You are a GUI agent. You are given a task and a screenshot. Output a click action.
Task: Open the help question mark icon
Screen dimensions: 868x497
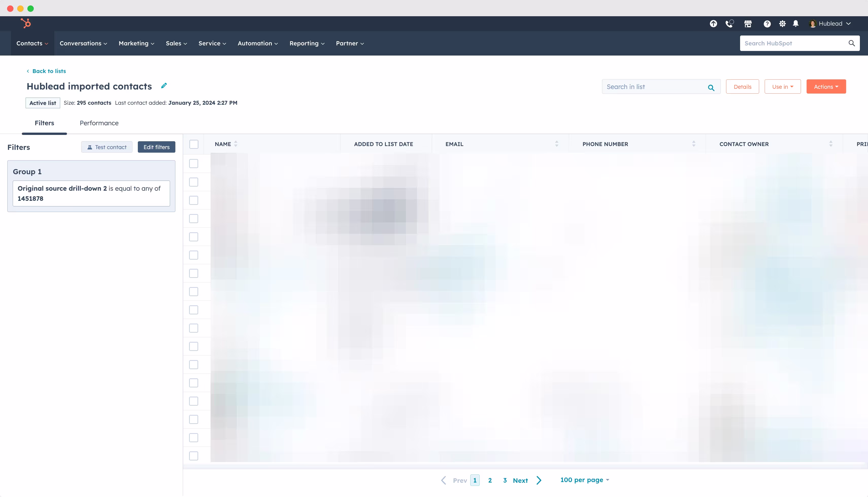(767, 24)
